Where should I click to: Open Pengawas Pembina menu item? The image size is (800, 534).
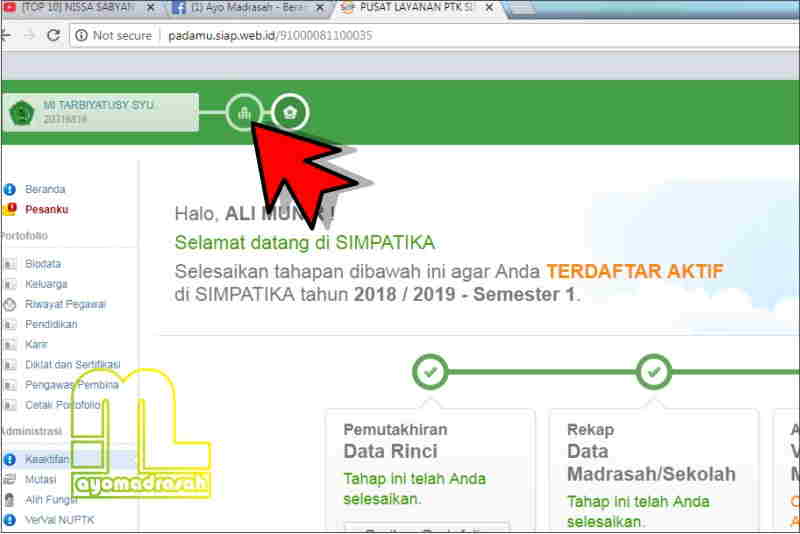click(x=71, y=385)
